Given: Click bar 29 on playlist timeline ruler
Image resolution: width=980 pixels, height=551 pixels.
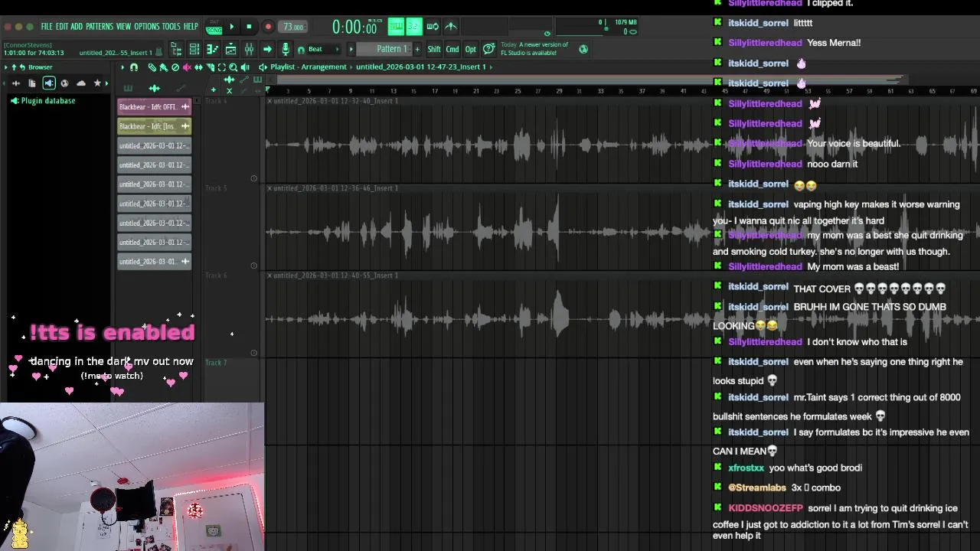Looking at the screenshot, I should 559,90.
